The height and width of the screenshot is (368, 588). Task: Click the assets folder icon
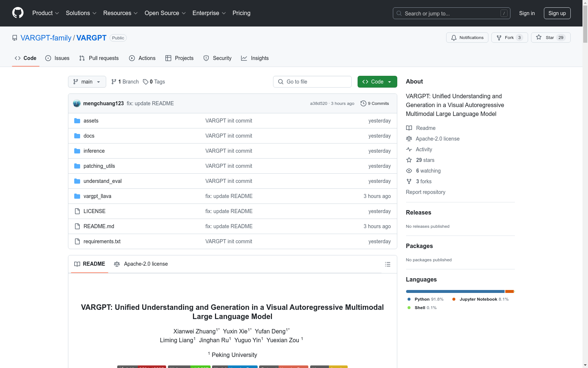[77, 121]
